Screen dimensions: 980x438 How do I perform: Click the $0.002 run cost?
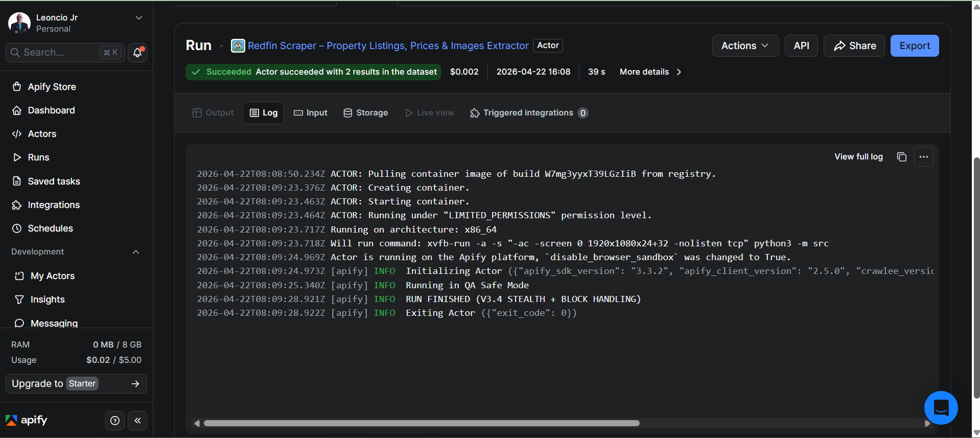coord(464,72)
